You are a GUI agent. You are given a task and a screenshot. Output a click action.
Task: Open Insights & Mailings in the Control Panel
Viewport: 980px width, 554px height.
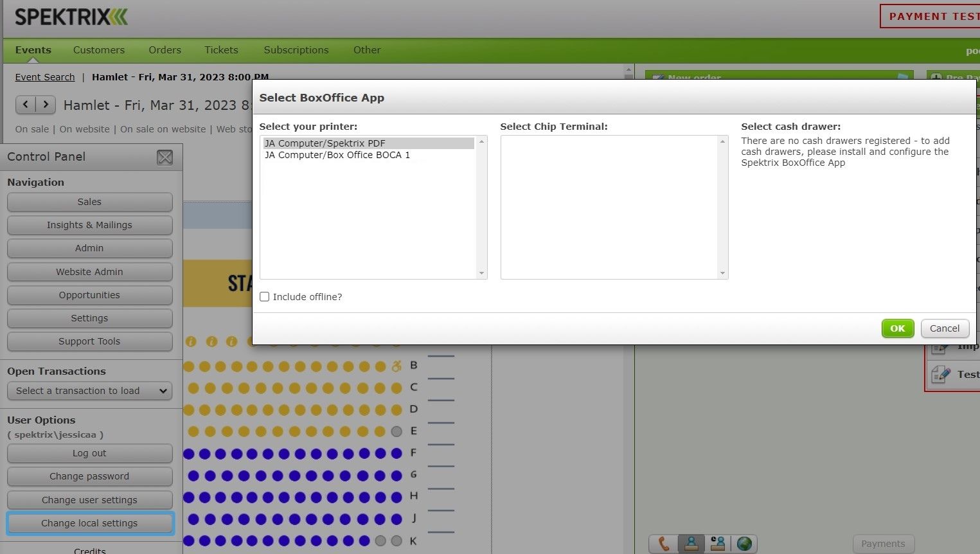(x=89, y=225)
